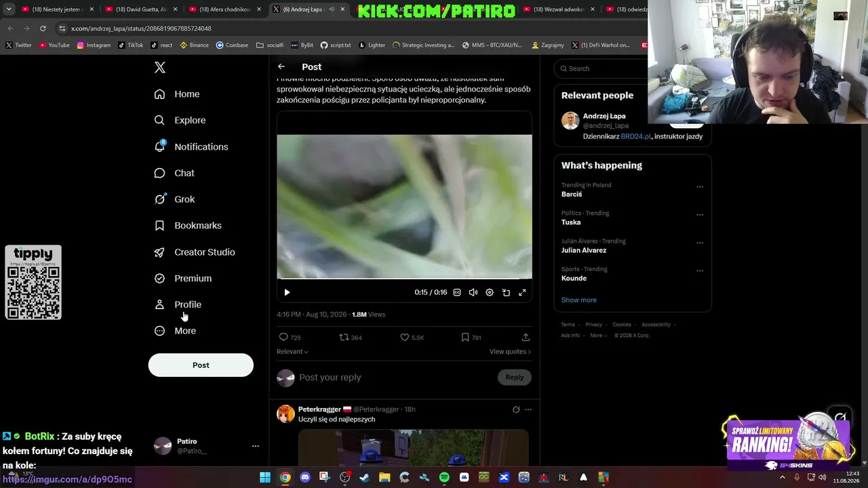Open the Barciś trending topic
868x488 pixels.
click(572, 195)
